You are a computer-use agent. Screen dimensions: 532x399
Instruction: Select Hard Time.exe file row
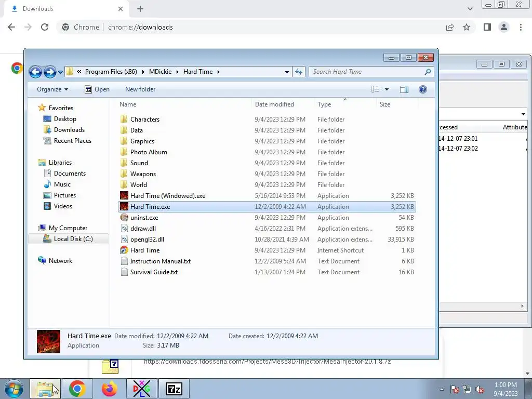pyautogui.click(x=267, y=207)
